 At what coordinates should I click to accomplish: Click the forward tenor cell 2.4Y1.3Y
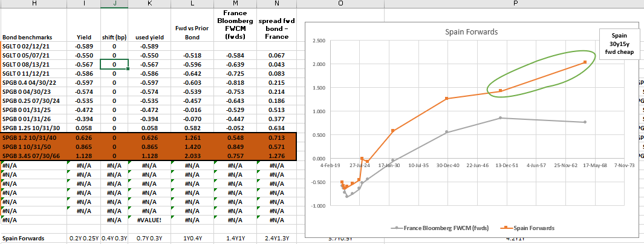tap(276, 238)
